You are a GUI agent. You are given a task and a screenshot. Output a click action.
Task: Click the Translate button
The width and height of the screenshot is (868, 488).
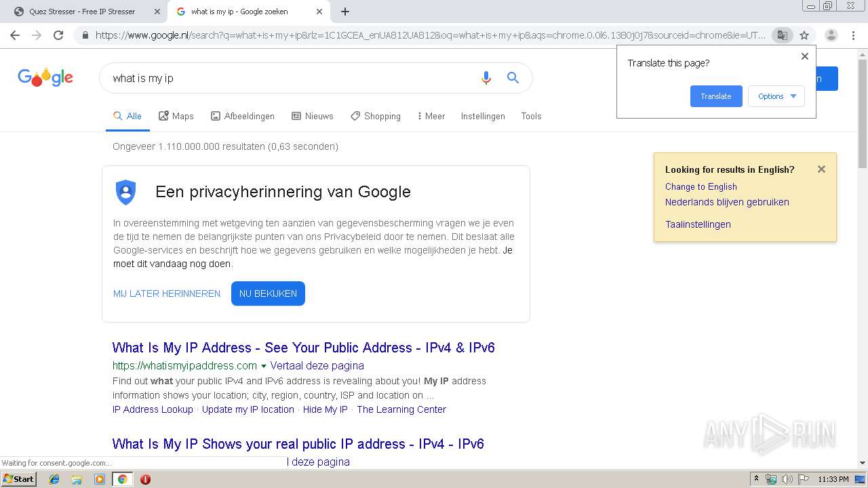(716, 96)
